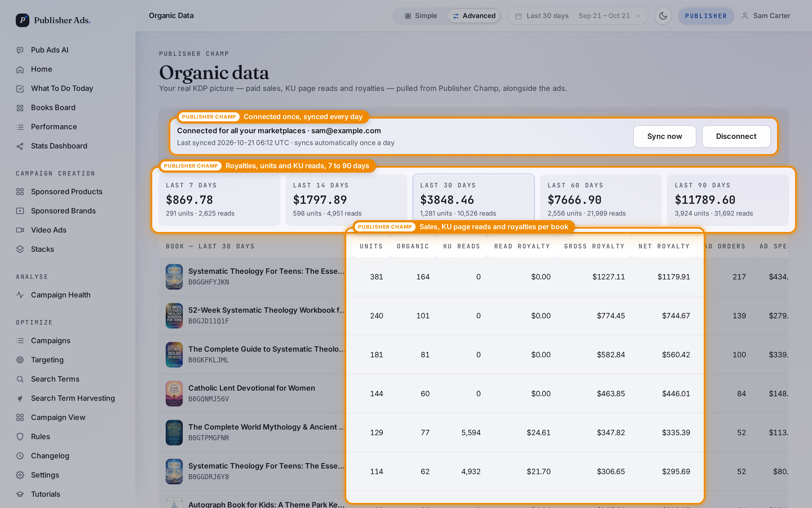The height and width of the screenshot is (508, 812).
Task: Open Sam Carter account menu
Action: pyautogui.click(x=766, y=16)
